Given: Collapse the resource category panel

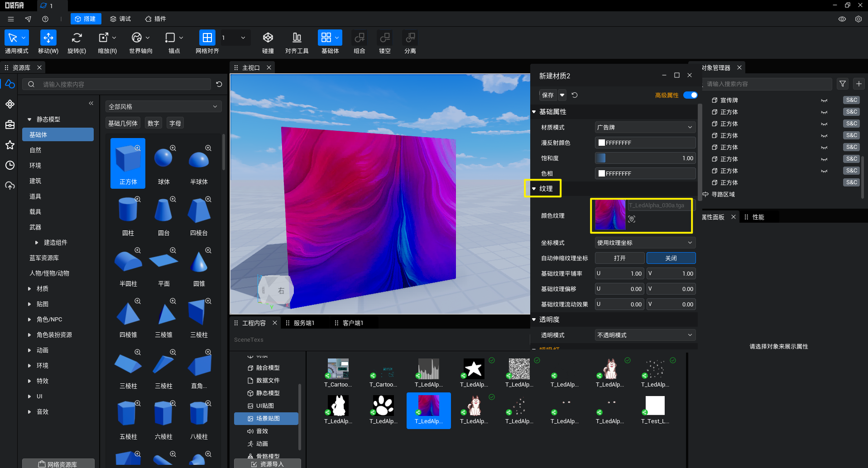Looking at the screenshot, I should tap(91, 103).
